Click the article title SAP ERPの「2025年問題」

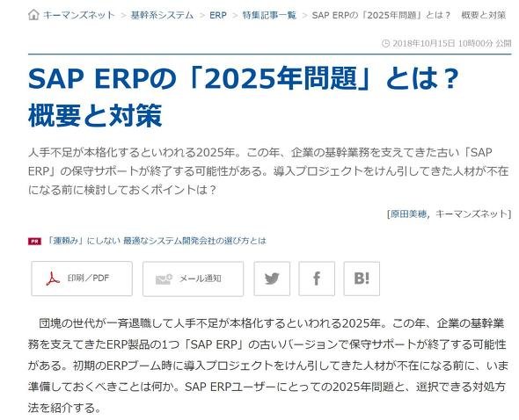(x=244, y=97)
